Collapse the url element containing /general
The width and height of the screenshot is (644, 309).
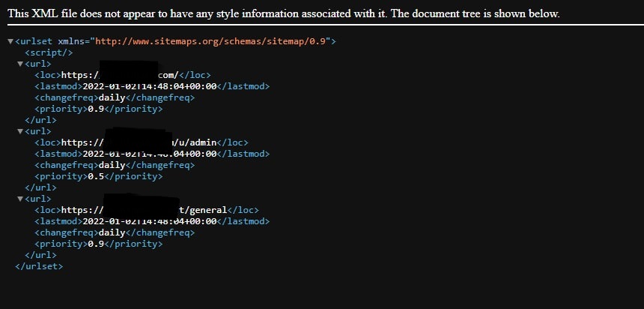[x=20, y=199]
